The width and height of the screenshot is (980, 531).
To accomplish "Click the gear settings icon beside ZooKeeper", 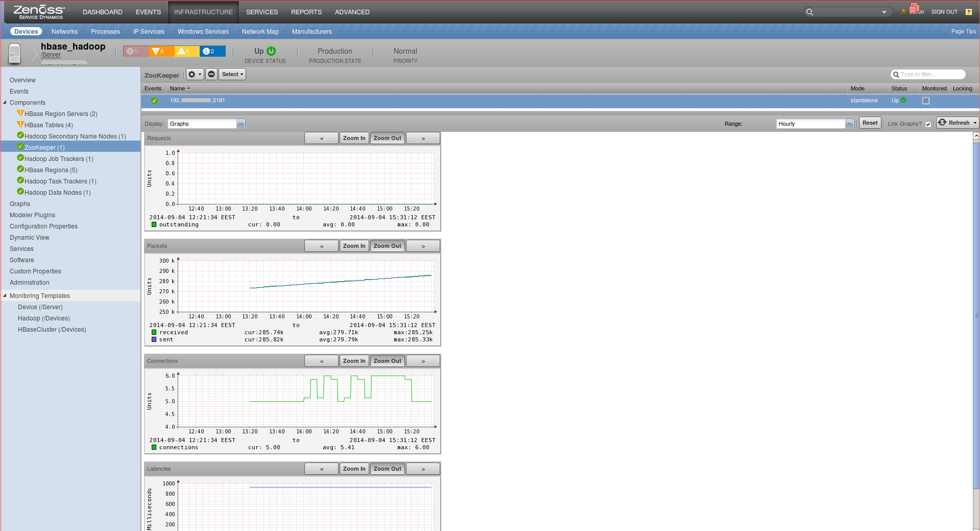I will pos(195,75).
